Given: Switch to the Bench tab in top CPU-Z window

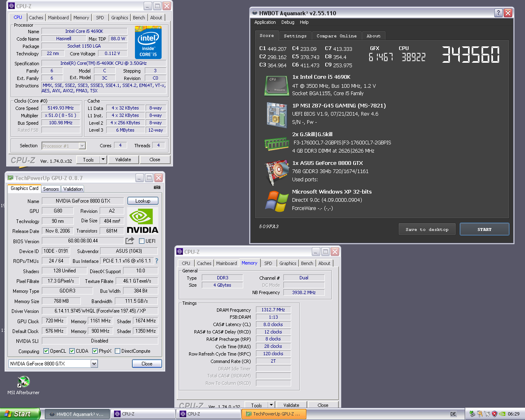Looking at the screenshot, I should 139,18.
